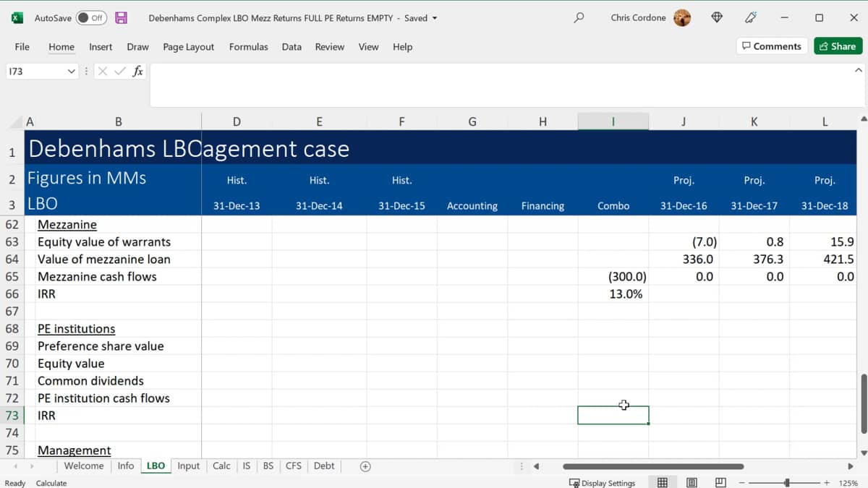Click vertical scroll down arrow

coord(863,453)
